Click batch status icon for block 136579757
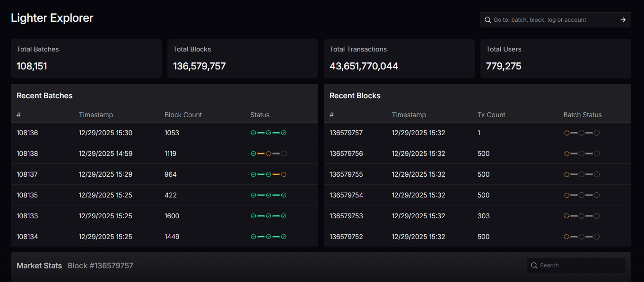The width and height of the screenshot is (644, 282). click(x=582, y=133)
